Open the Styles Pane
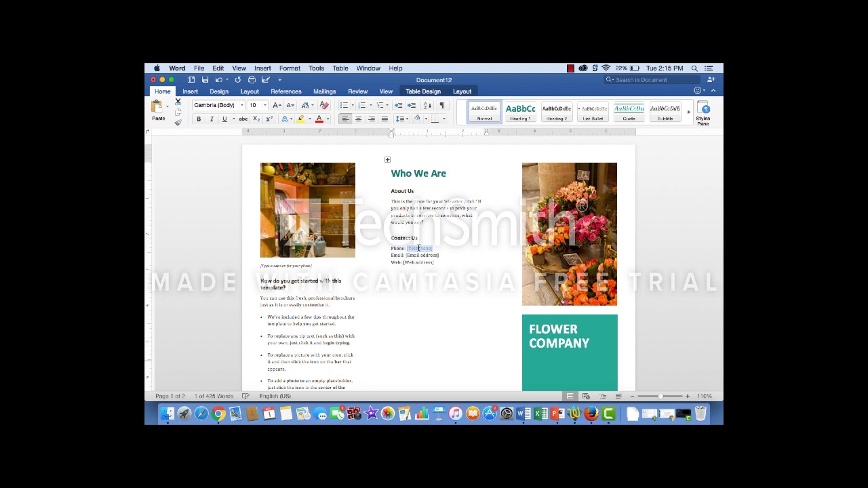 point(703,113)
